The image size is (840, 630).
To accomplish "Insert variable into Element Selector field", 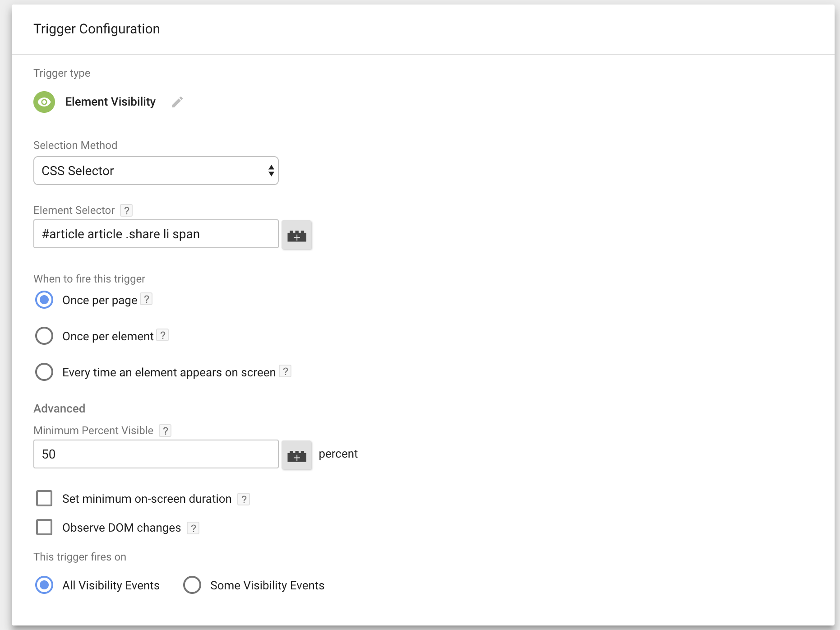I will coord(297,235).
